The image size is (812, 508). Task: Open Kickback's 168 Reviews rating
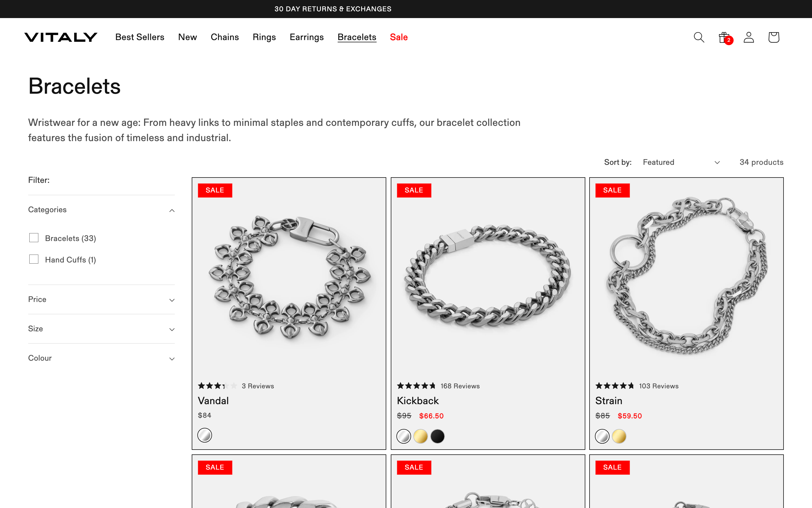[438, 386]
